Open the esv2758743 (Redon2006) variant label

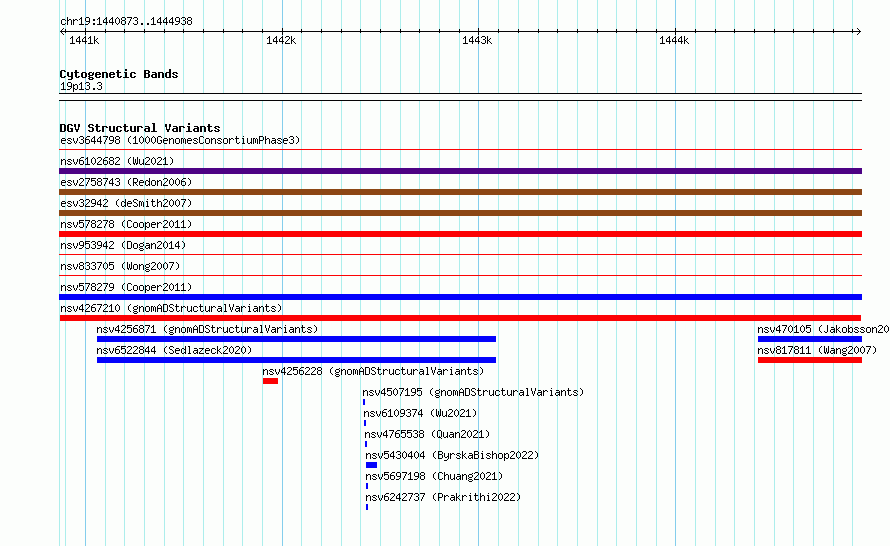[126, 182]
